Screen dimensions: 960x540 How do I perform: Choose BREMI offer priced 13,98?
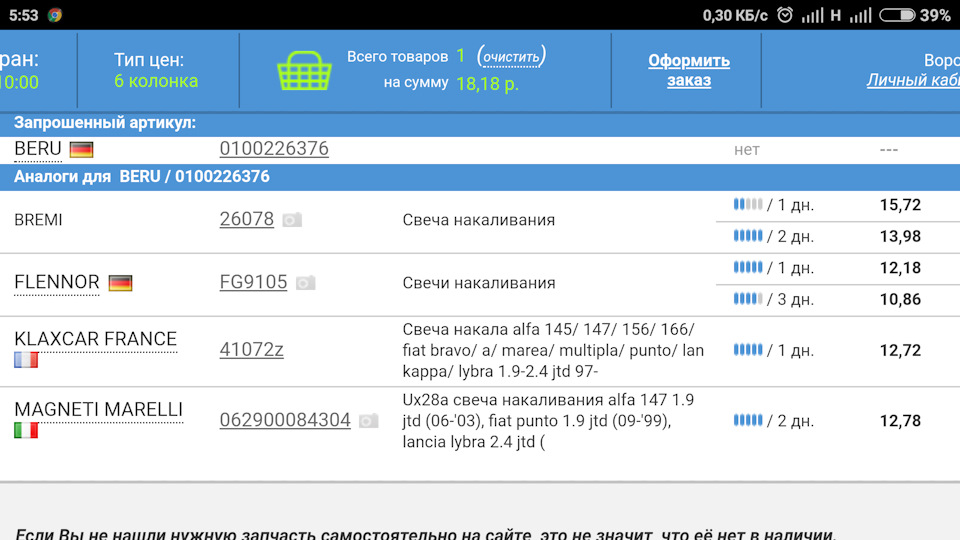[x=900, y=237]
